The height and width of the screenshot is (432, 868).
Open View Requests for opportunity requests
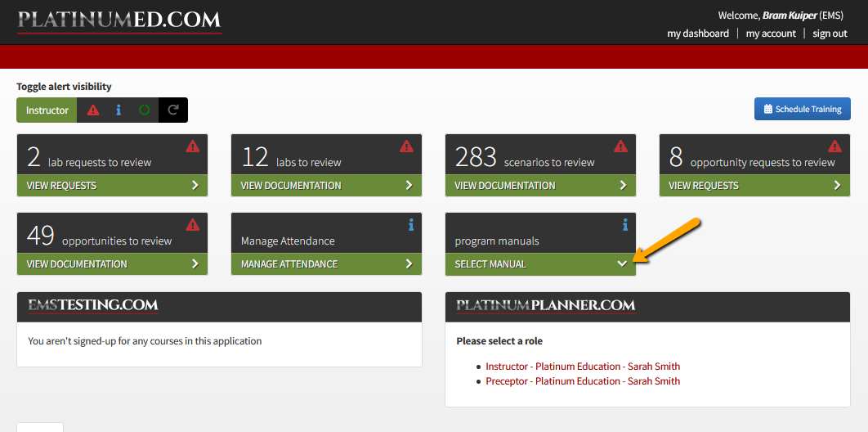754,186
